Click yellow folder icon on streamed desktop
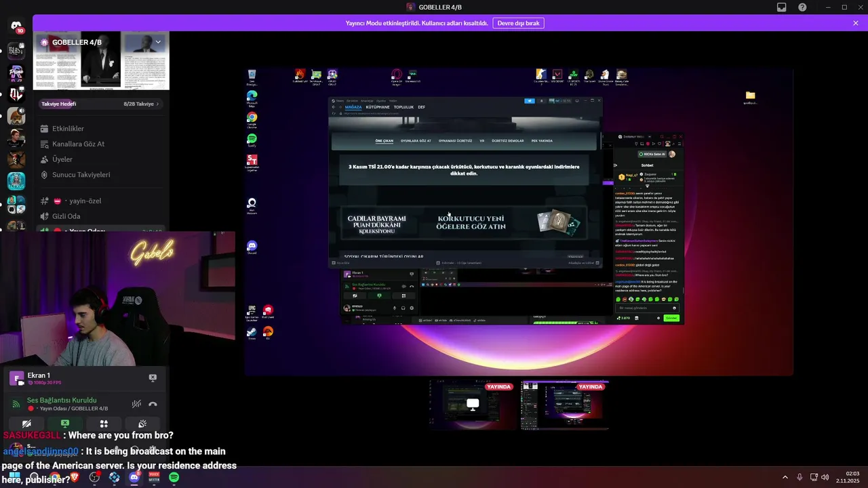This screenshot has height=488, width=868. tap(750, 97)
